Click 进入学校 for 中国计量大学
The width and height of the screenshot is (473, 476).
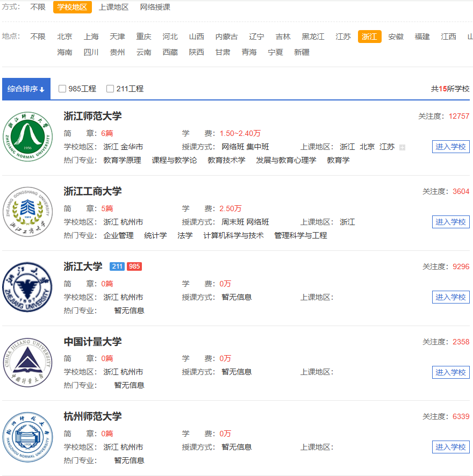[451, 372]
